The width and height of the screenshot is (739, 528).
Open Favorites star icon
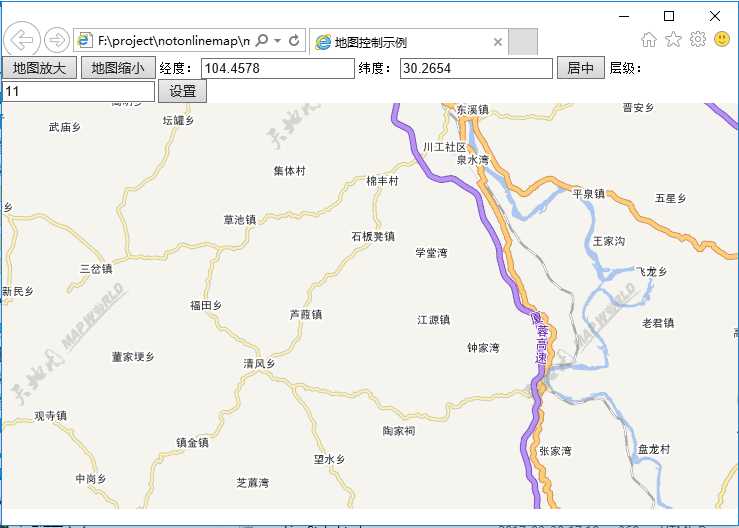tap(673, 40)
